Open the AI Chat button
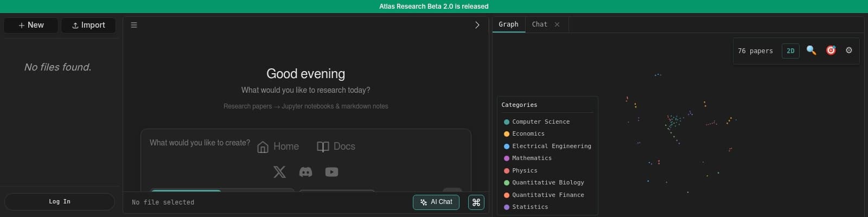868x217 pixels. coord(436,202)
